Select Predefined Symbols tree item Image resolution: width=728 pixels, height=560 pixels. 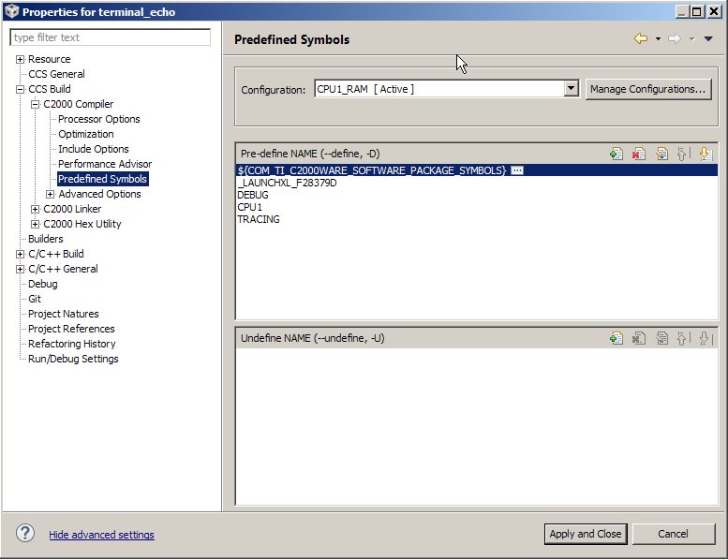click(103, 179)
